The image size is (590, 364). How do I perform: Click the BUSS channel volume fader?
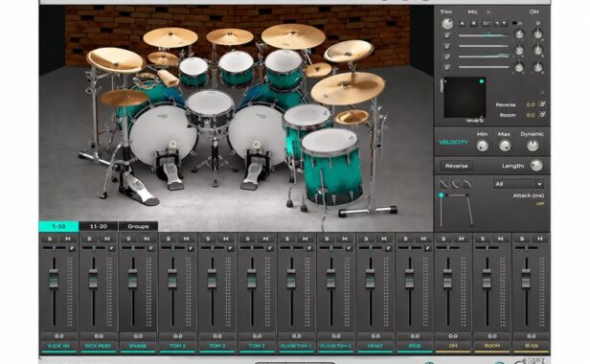click(526, 279)
